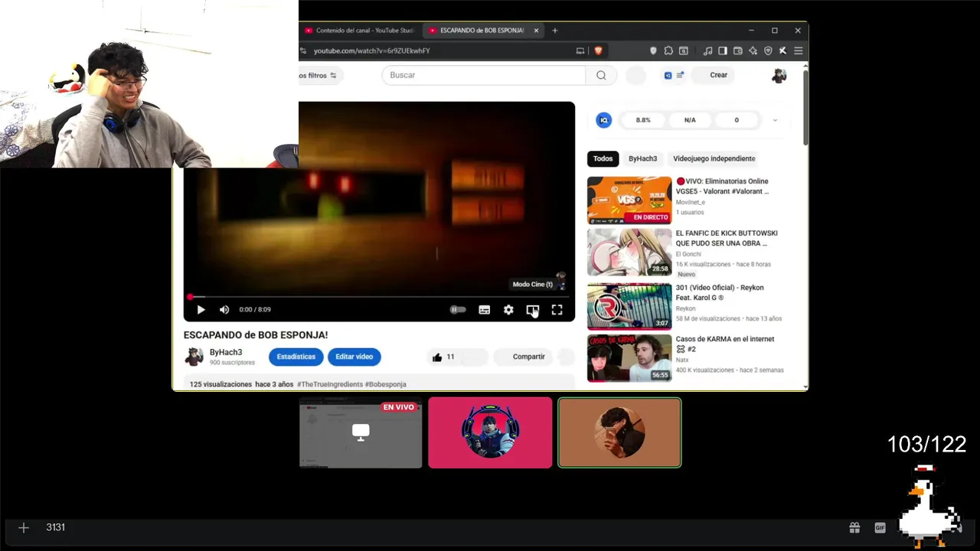
Task: Click the Crear button
Action: tap(712, 75)
